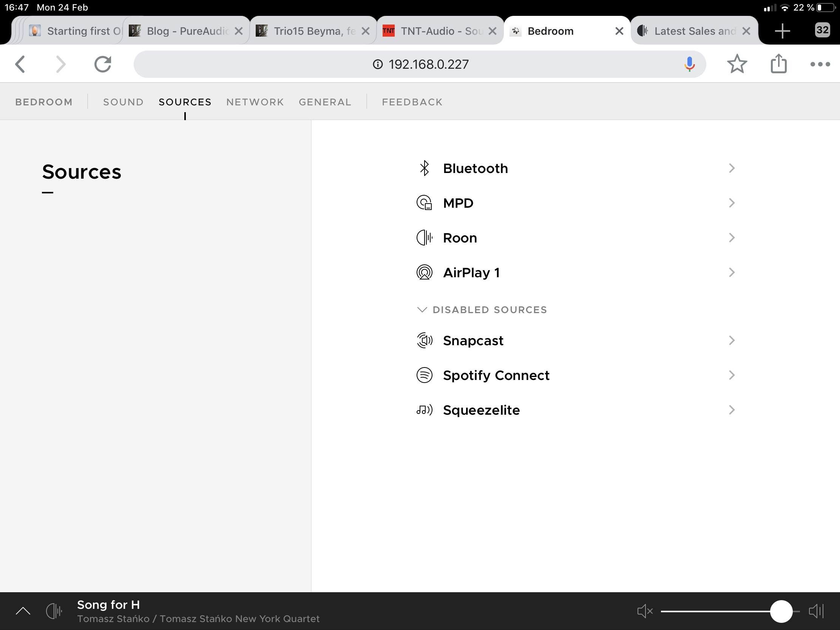840x630 pixels.
Task: Click the volume slider handle
Action: click(x=781, y=611)
